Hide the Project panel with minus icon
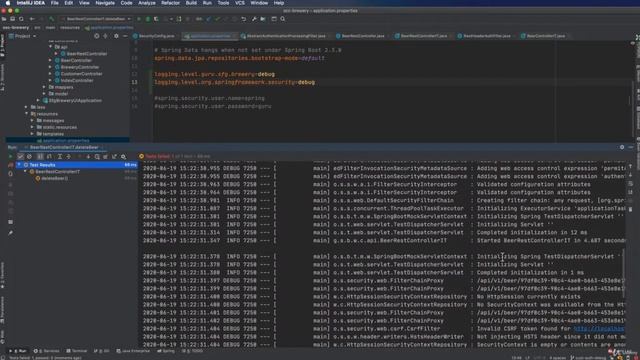Viewport: 640px width, 360px height. point(125,36)
